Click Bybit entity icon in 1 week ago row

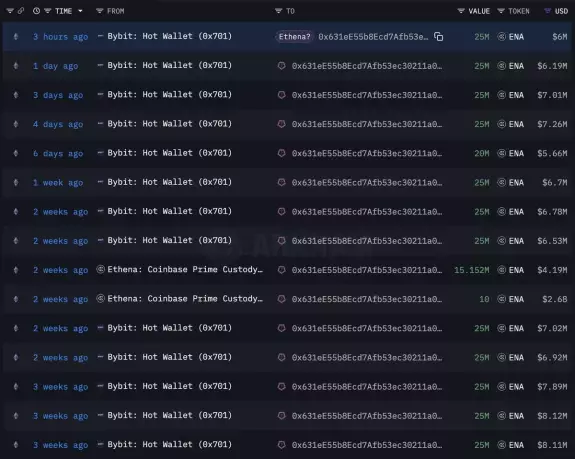(100, 182)
